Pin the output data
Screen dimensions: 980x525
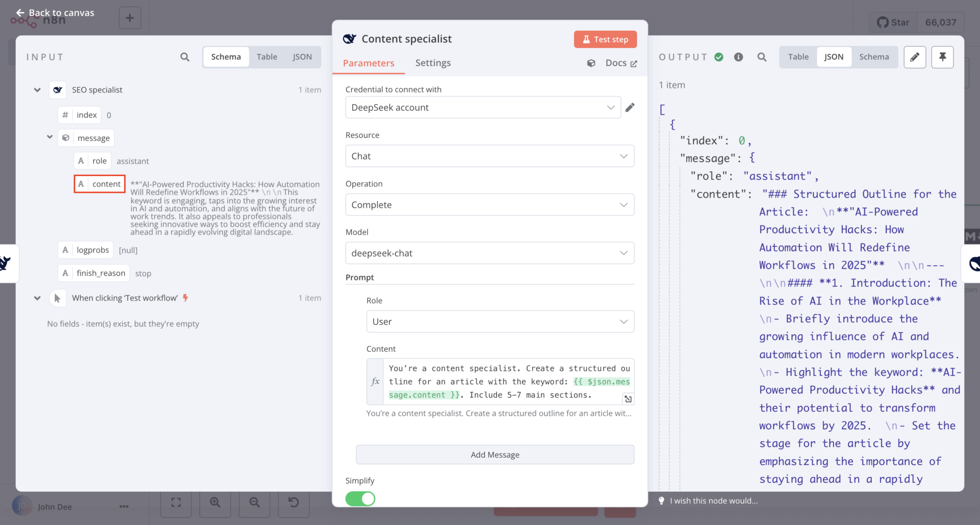pyautogui.click(x=942, y=57)
